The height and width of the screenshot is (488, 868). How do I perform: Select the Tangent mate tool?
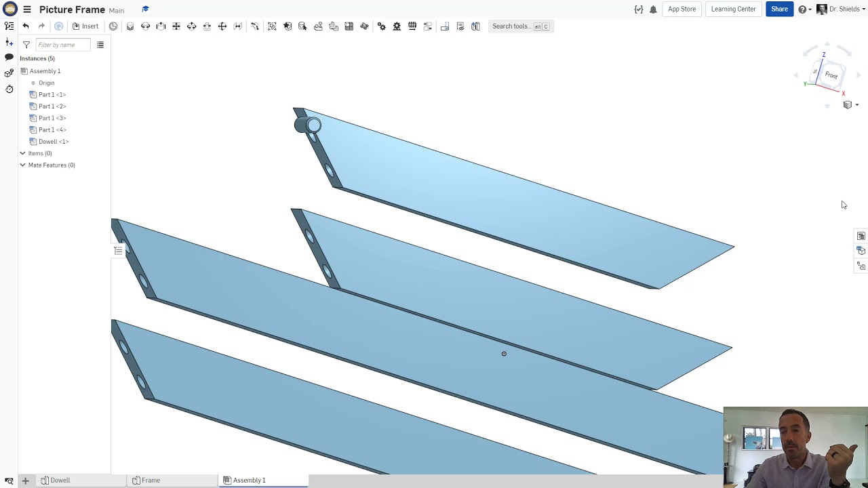(x=255, y=26)
